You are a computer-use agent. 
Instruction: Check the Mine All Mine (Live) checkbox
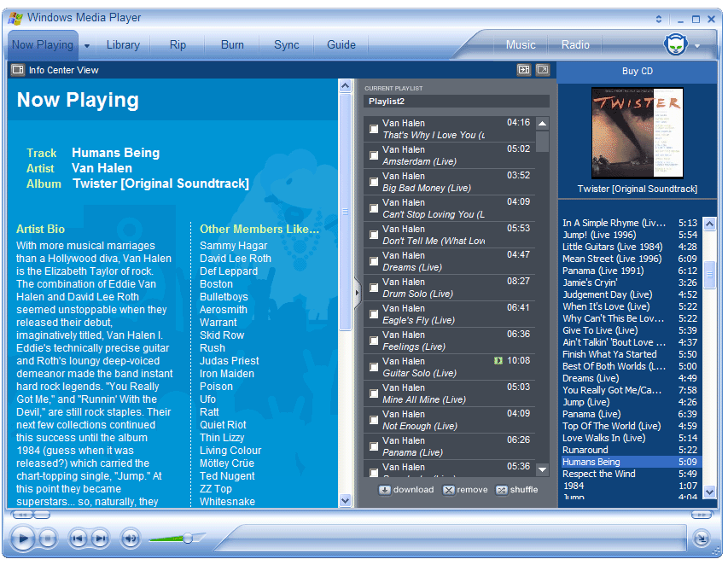(374, 393)
